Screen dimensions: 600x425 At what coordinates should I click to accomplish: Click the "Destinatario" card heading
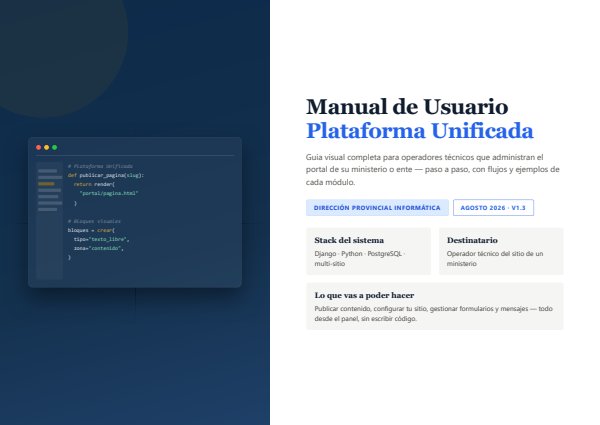click(x=472, y=240)
